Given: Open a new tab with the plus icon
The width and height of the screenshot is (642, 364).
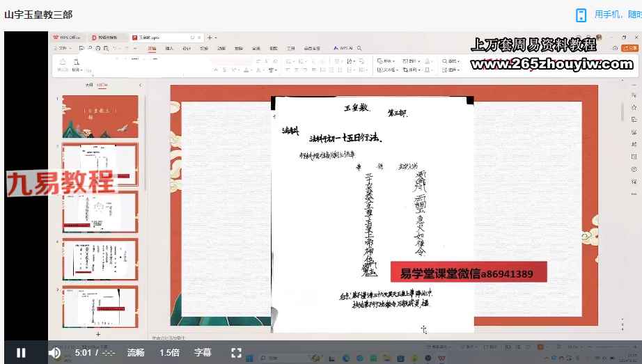Looking at the screenshot, I should point(209,38).
